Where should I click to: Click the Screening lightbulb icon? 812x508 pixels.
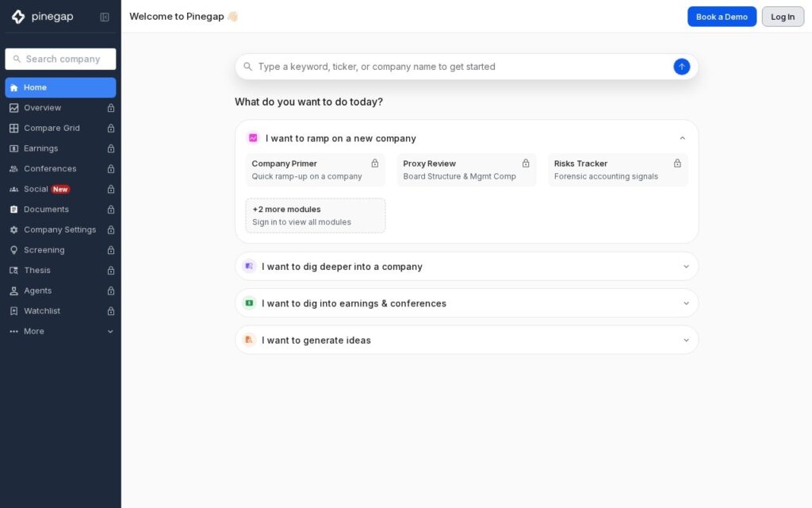pyautogui.click(x=14, y=250)
